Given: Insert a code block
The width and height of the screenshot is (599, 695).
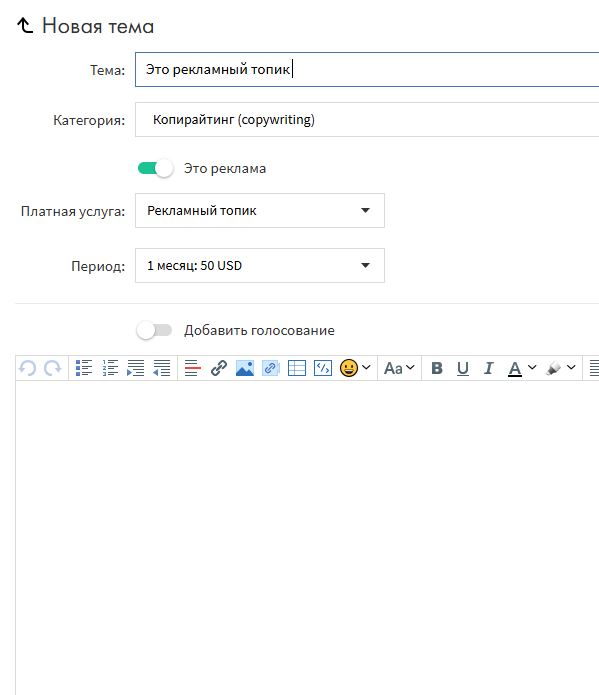Looking at the screenshot, I should [x=323, y=368].
